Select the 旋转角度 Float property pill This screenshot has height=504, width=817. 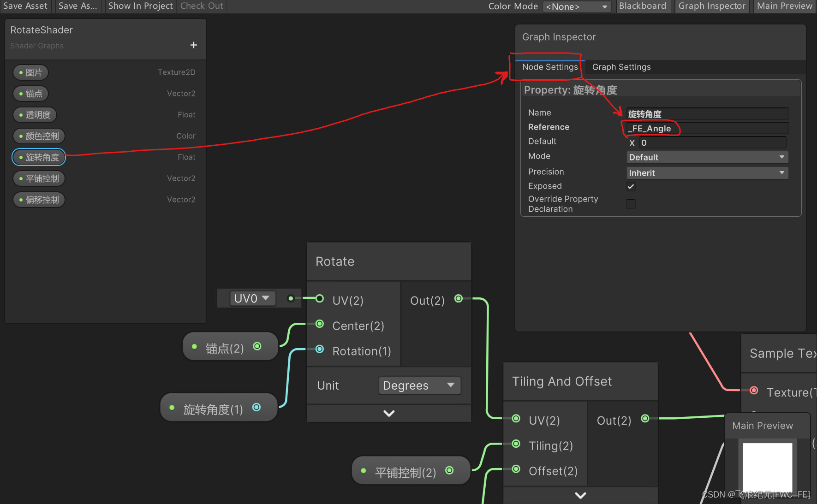(x=39, y=157)
